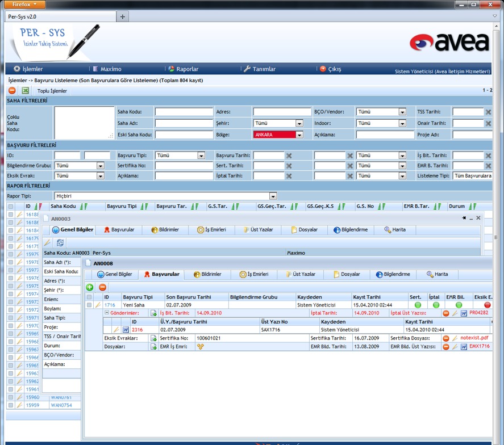This screenshot has height=445, width=504.
Task: Clear the first Başvuru Tarihi date field
Action: 289,156
